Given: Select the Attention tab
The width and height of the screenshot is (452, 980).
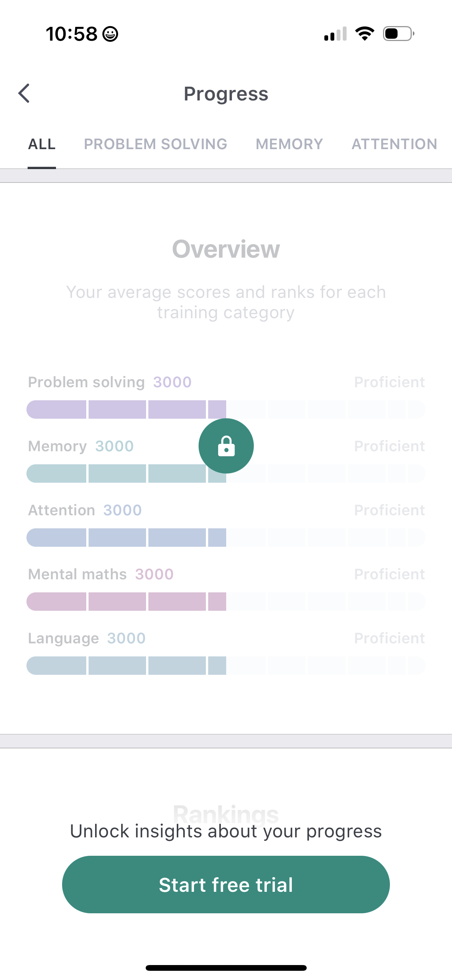Looking at the screenshot, I should (x=394, y=144).
